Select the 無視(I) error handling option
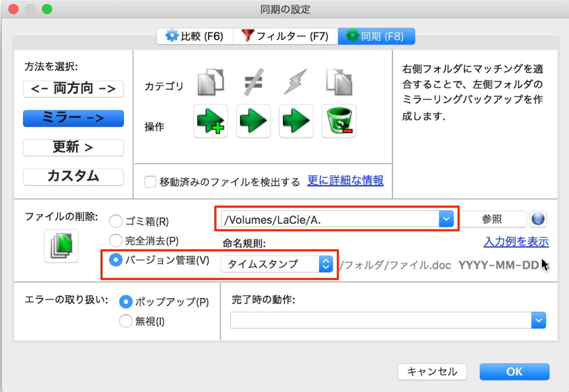The image size is (569, 392). click(126, 321)
